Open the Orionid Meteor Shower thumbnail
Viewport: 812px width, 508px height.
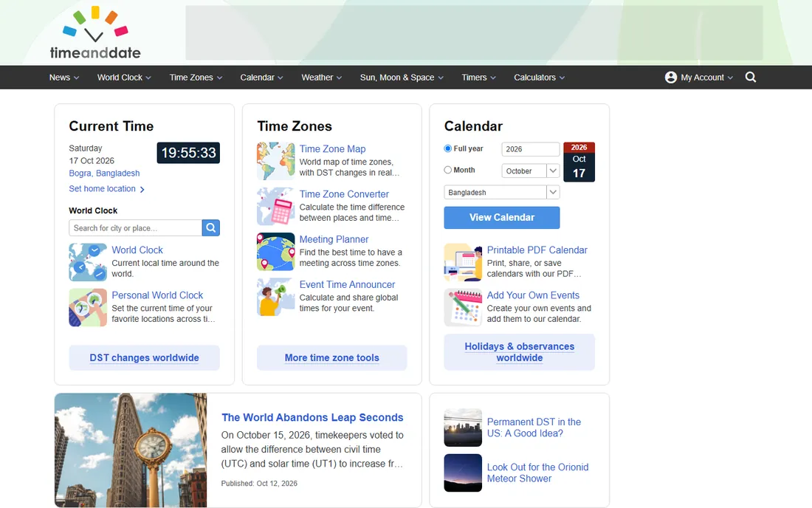coord(463,473)
